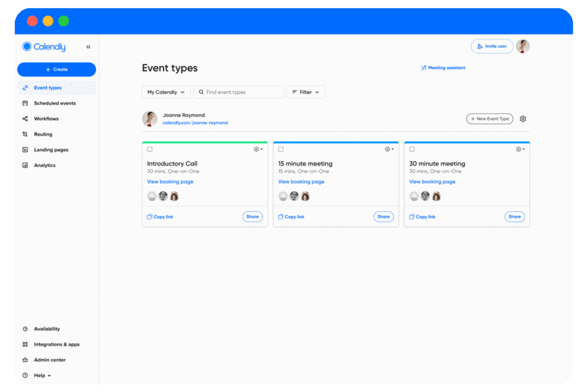This screenshot has width=588, height=392.
Task: Share the Introductory Call event
Action: (x=253, y=217)
